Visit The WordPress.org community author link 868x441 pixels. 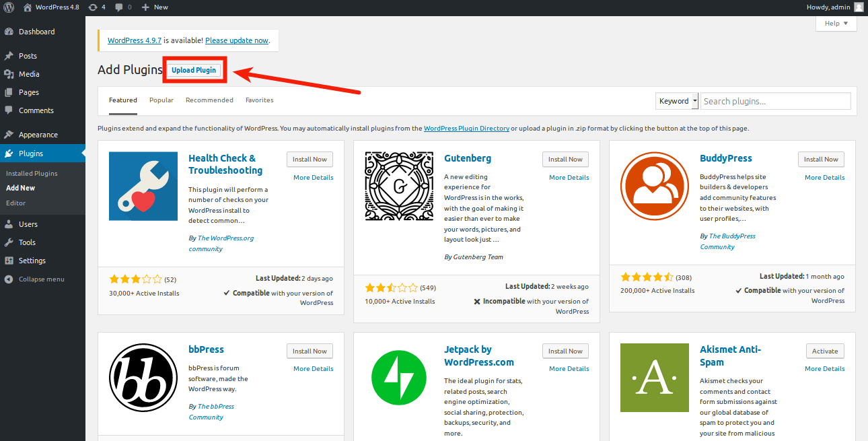(x=221, y=244)
